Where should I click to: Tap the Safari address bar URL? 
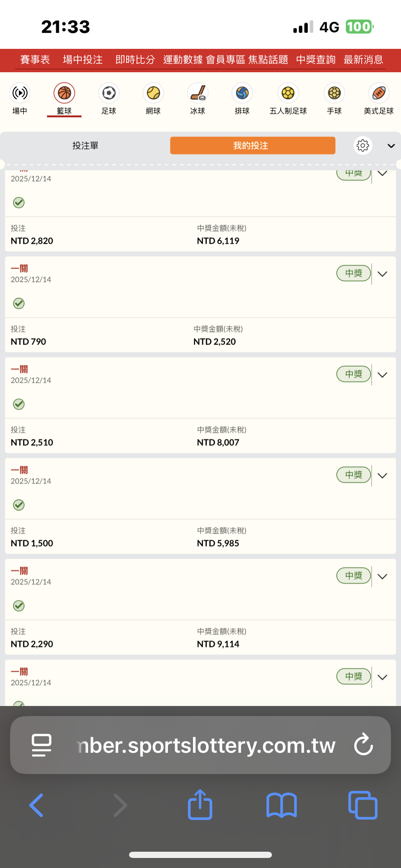(x=206, y=745)
